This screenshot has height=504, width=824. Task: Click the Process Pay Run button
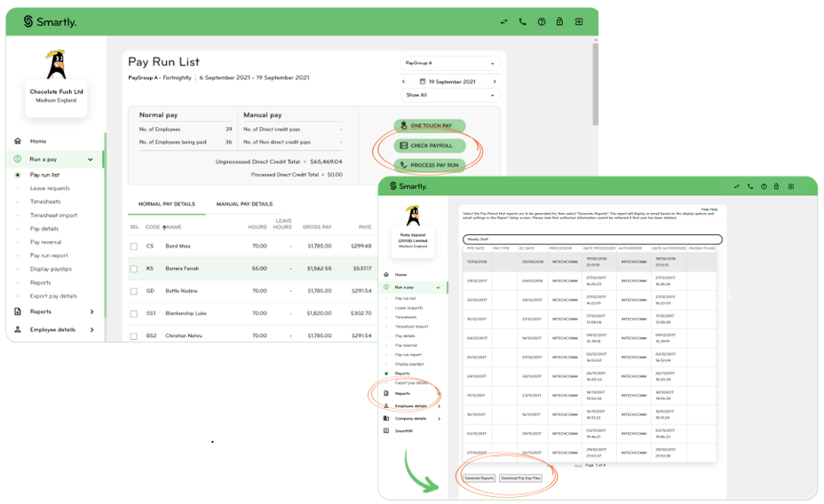click(430, 165)
